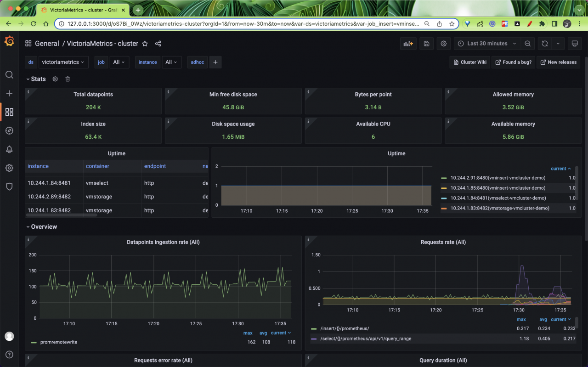Share the dashboard via share icon
The height and width of the screenshot is (367, 588).
pyautogui.click(x=158, y=43)
